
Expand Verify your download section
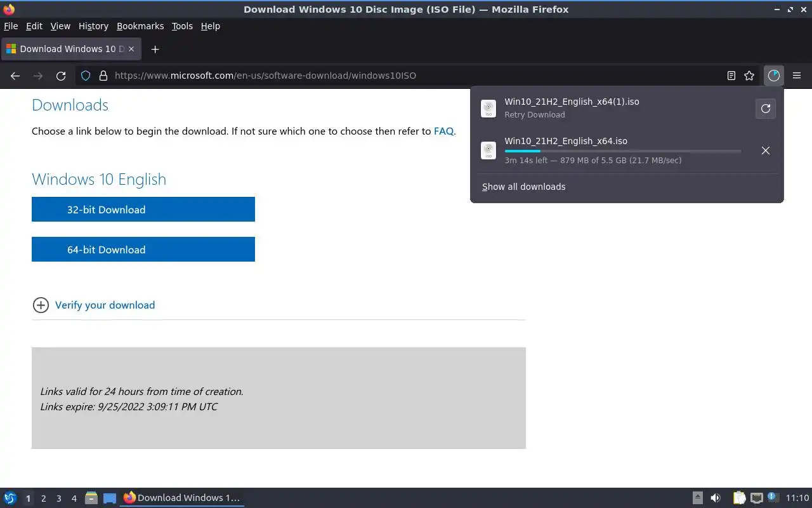tap(41, 305)
